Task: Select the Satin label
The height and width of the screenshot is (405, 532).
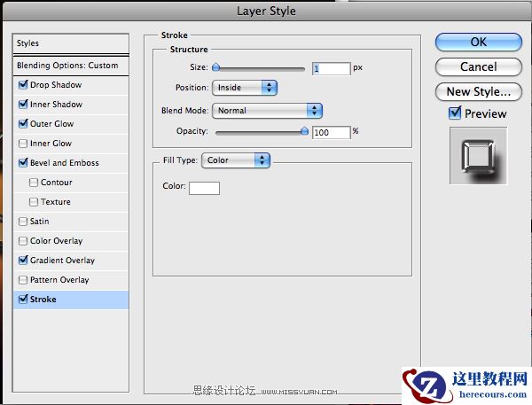Action: 40,222
